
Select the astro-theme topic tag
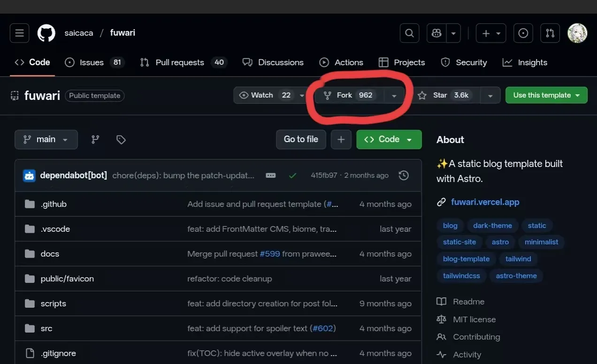[516, 276]
